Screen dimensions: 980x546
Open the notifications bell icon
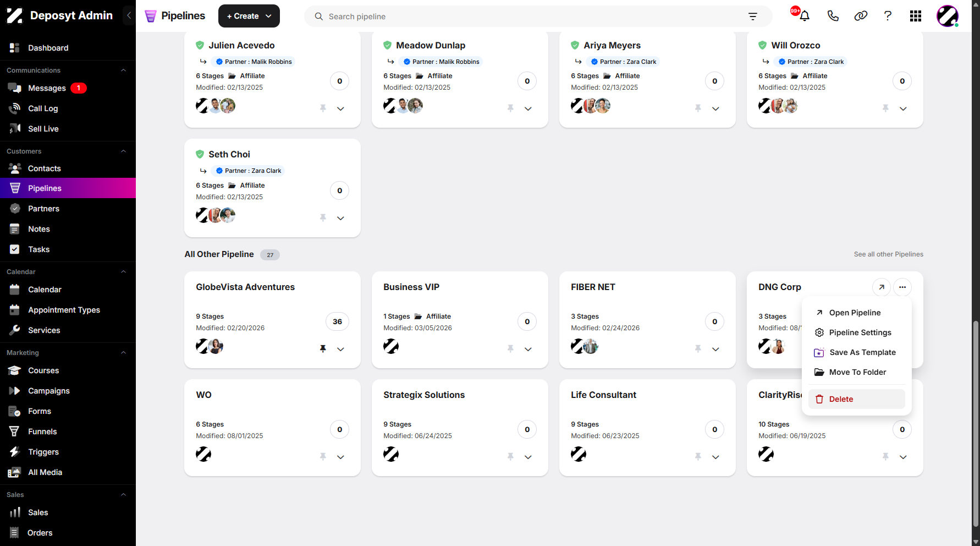(805, 16)
